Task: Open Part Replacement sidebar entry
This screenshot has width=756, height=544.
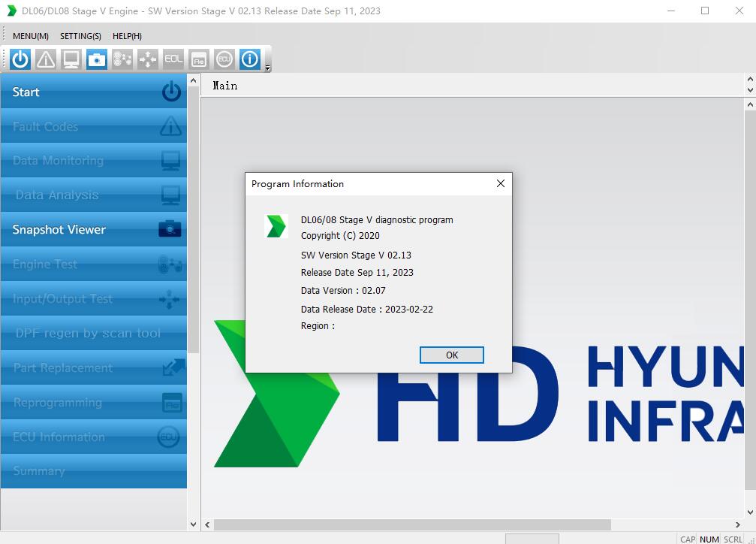Action: tap(94, 368)
